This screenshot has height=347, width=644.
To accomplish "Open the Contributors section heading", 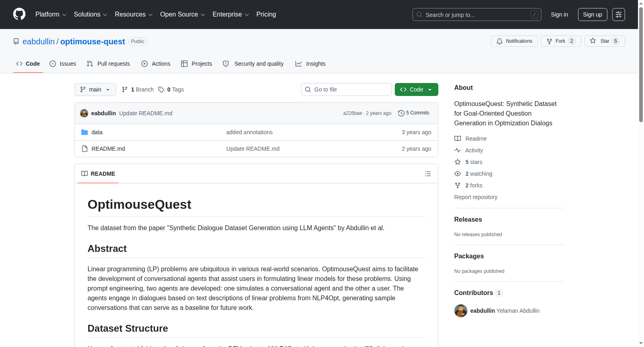I will tap(478, 293).
